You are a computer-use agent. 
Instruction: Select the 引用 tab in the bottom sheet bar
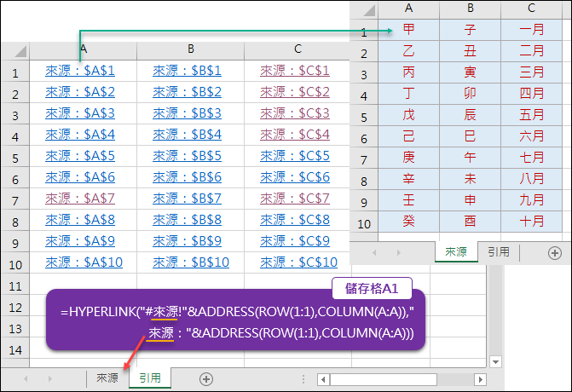tap(150, 378)
